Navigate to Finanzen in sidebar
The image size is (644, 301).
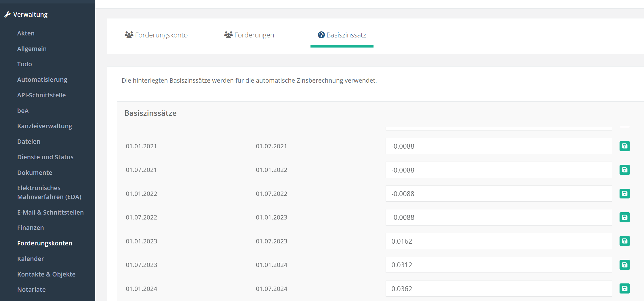31,228
